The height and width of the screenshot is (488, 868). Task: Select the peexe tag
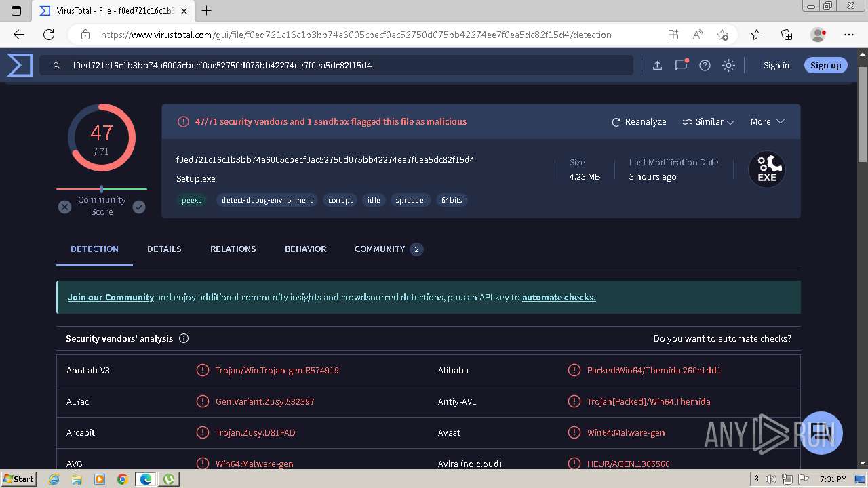coord(192,201)
